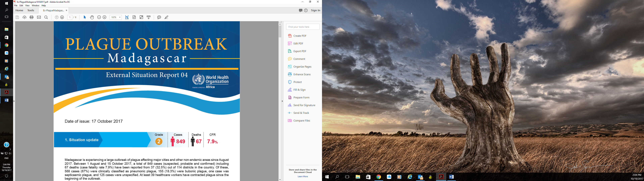This screenshot has width=644, height=181.
Task: Click the read mode toolbar icon
Action: (149, 17)
